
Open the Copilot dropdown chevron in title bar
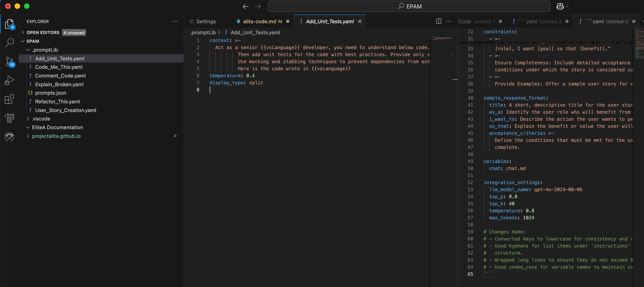pyautogui.click(x=567, y=7)
